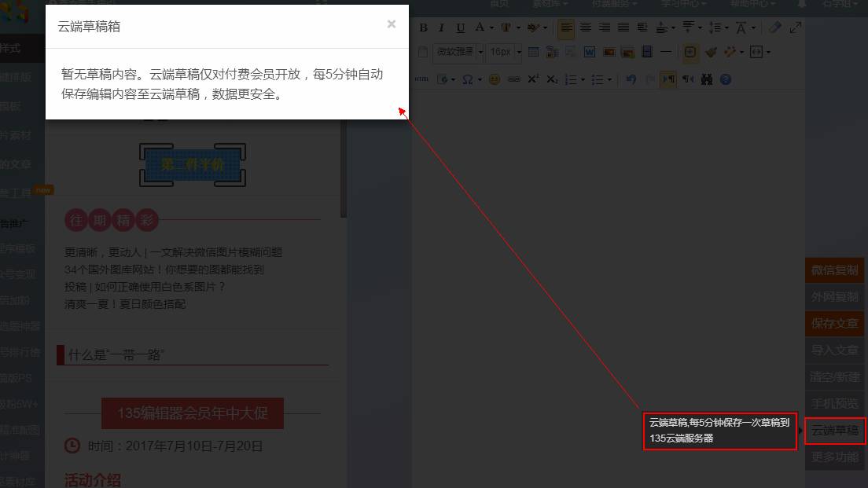Click the 保存文章 button
Screen dimensions: 868x488
(835, 323)
